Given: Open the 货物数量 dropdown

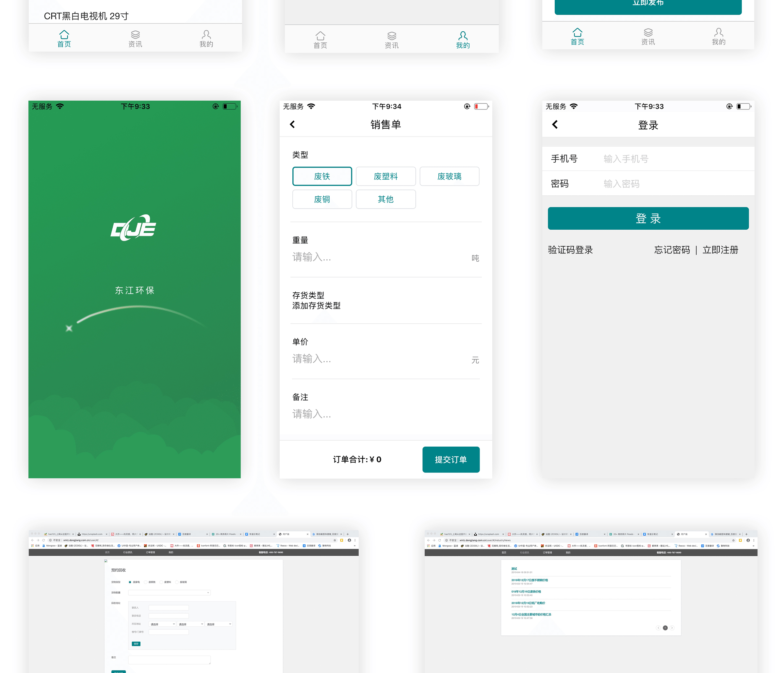Looking at the screenshot, I should point(170,593).
